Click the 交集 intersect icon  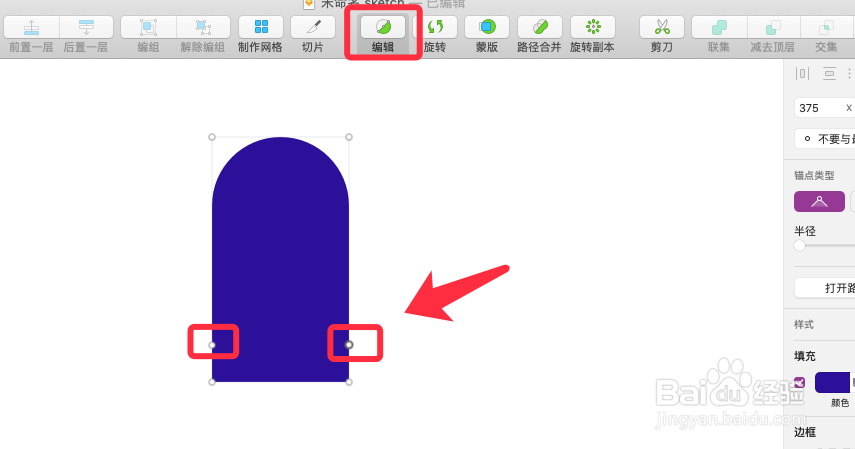(826, 27)
